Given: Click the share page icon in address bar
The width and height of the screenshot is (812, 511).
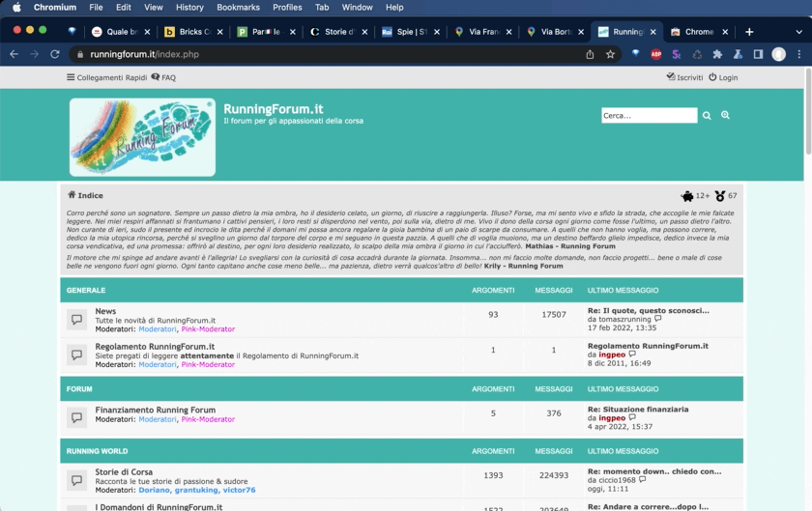Looking at the screenshot, I should tap(590, 54).
